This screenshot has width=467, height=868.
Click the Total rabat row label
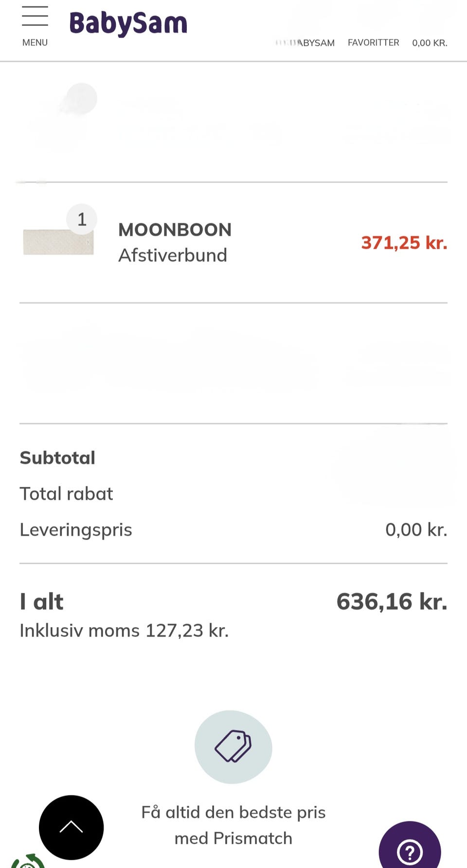click(x=66, y=494)
